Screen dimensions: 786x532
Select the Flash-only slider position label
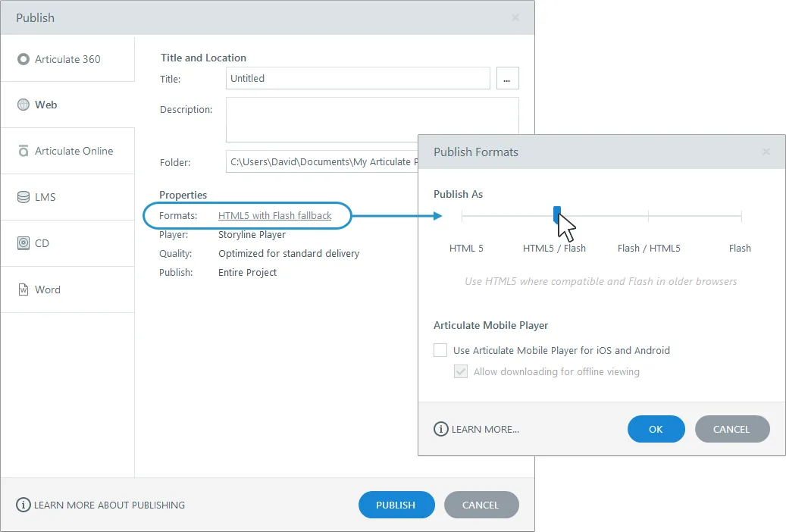(740, 249)
